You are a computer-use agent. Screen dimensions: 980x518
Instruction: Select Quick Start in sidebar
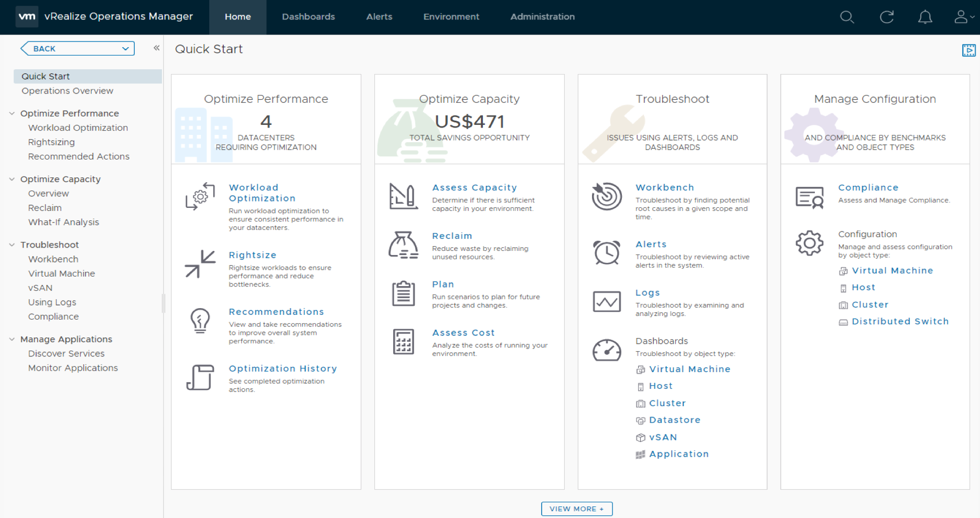coord(88,76)
